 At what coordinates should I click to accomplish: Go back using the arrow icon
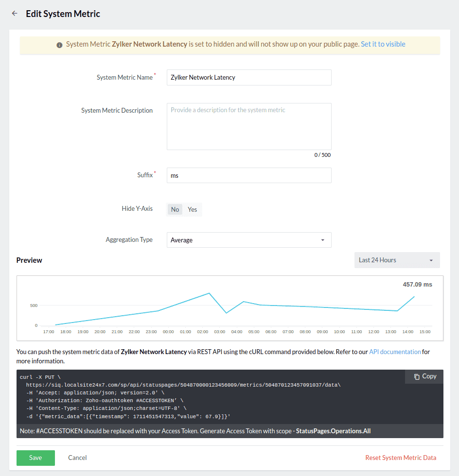tap(15, 14)
